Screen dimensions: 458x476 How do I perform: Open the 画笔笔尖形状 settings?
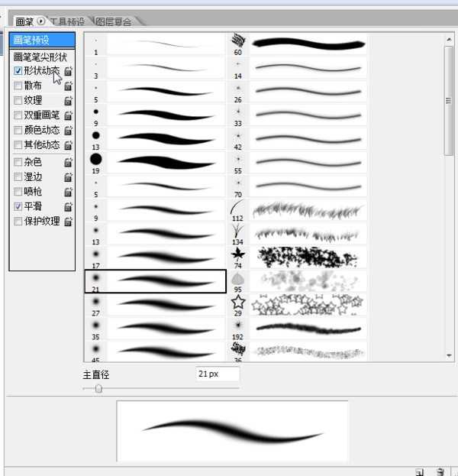(42, 57)
